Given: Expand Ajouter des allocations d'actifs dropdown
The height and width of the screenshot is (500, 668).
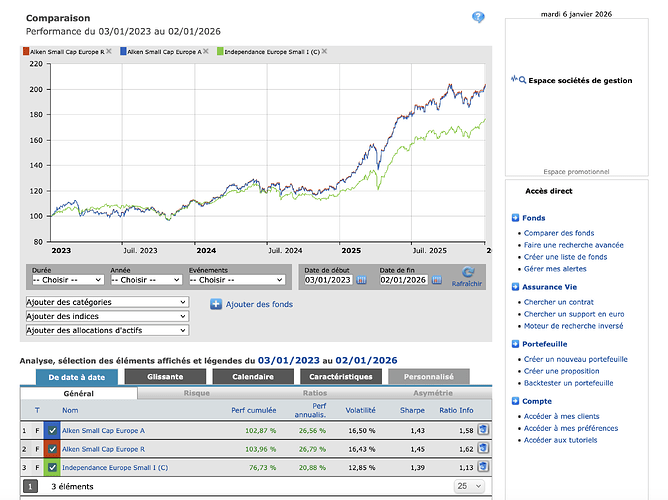Looking at the screenshot, I should pos(107,330).
